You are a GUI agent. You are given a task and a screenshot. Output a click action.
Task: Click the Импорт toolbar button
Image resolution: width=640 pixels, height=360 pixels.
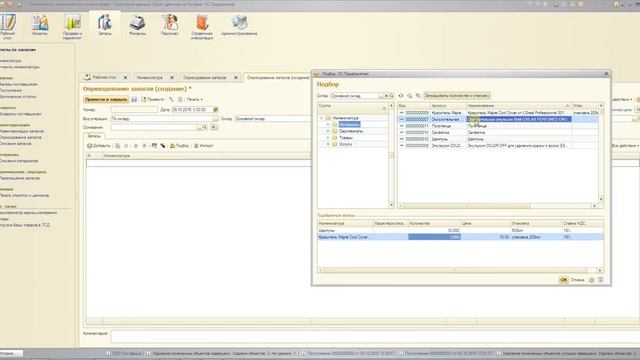click(x=203, y=146)
